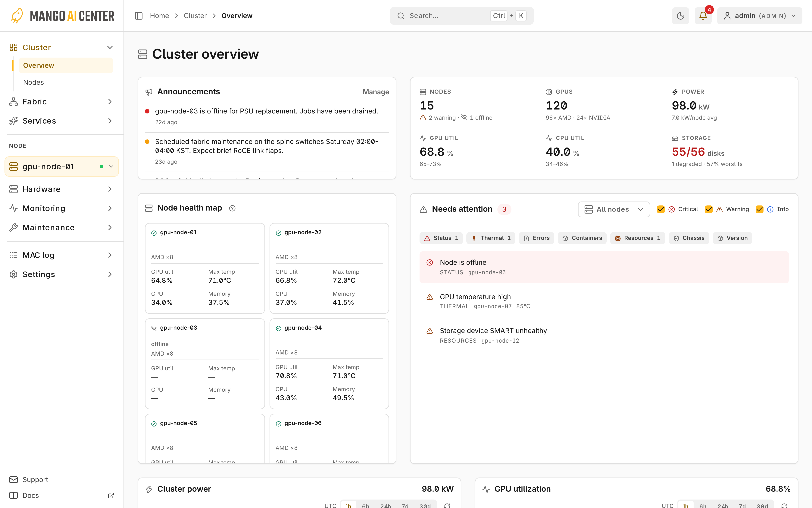Expand the Settings sidebar section
This screenshot has width=812, height=508.
tap(62, 275)
